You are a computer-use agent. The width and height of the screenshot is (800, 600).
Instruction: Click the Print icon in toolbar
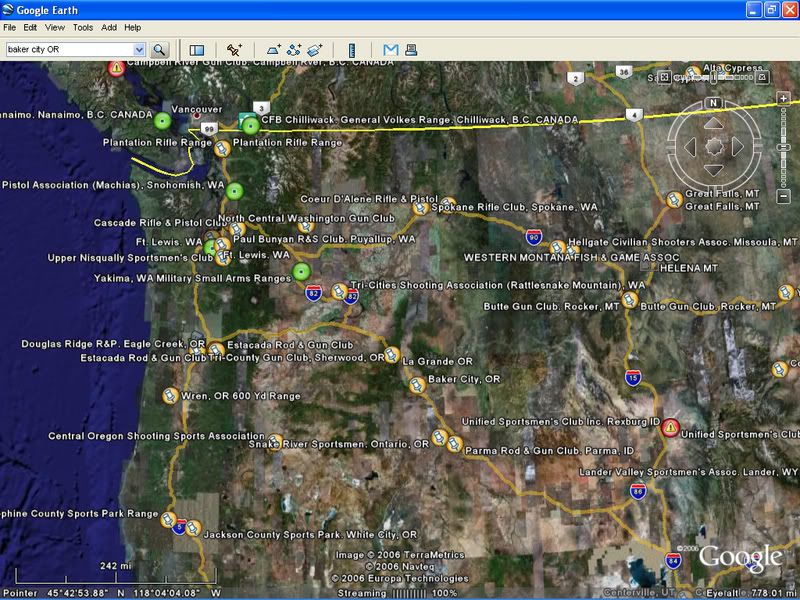[411, 49]
